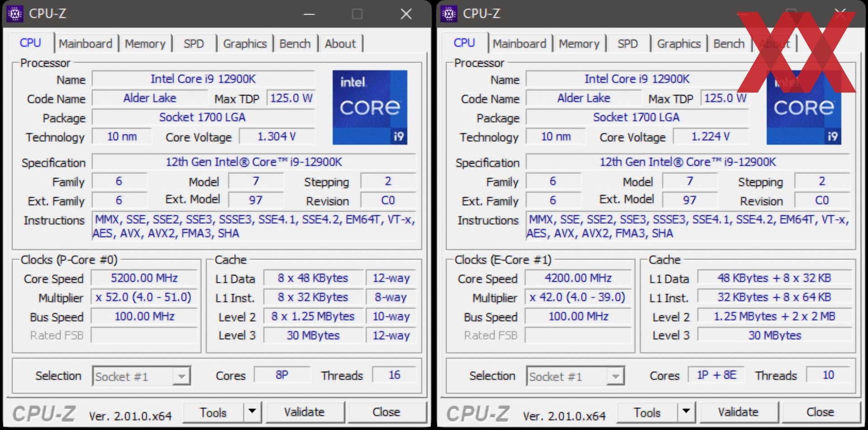Click Instructions text in left window
Image resolution: width=868 pixels, height=430 pixels.
point(254,226)
